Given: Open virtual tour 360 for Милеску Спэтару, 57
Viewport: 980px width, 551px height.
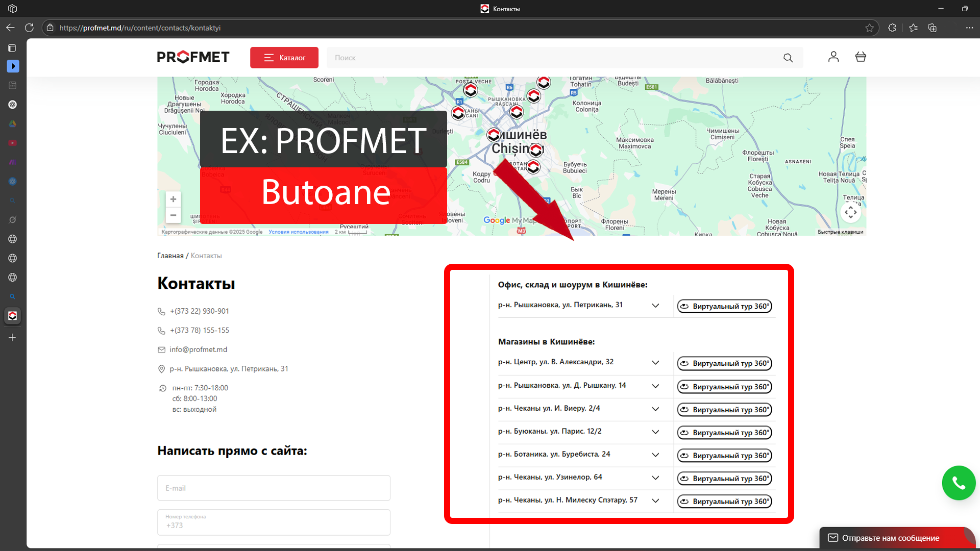Looking at the screenshot, I should [724, 502].
